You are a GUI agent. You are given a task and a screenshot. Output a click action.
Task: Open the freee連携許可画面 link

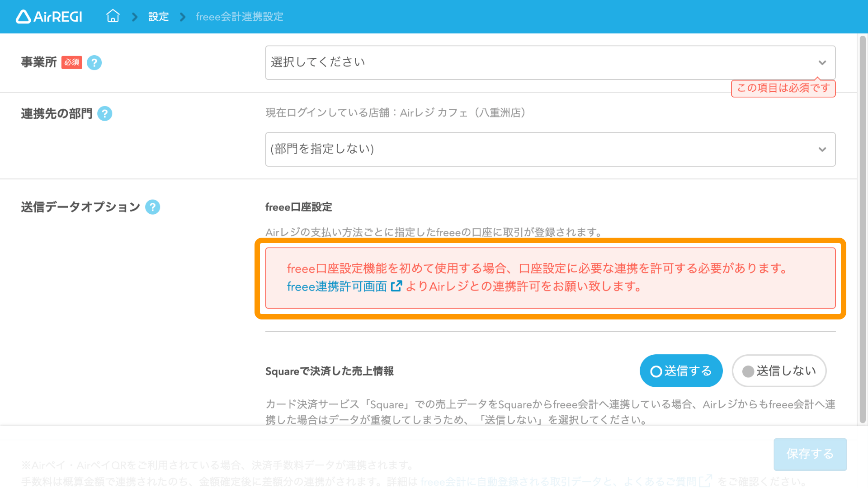337,286
